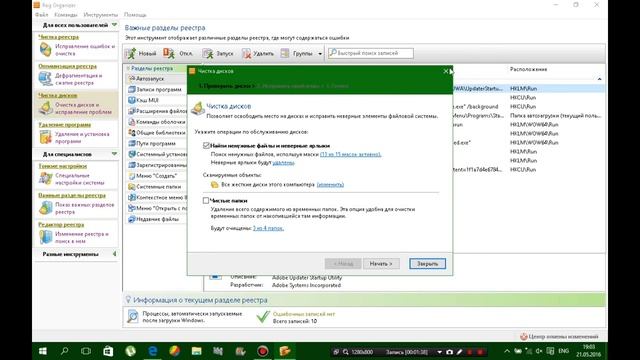Screen dimensions: 640x360
Task: Select Команды оболочки in the list
Action: coord(157,122)
